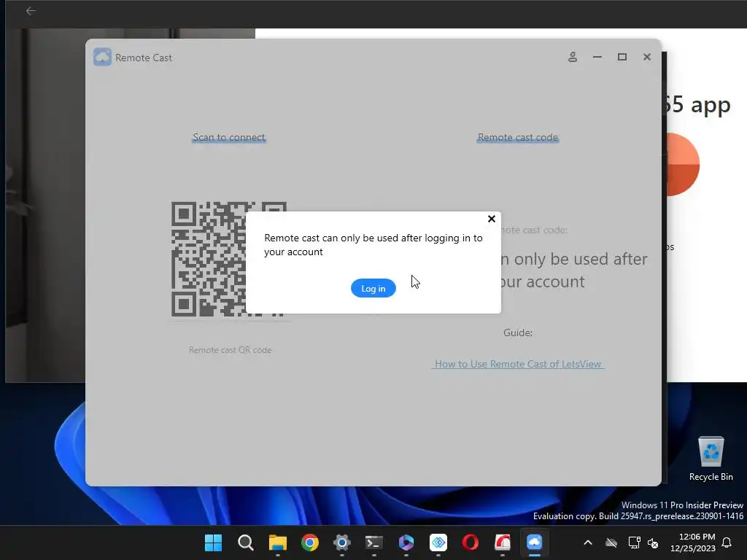Open taskbar Search

[246, 542]
